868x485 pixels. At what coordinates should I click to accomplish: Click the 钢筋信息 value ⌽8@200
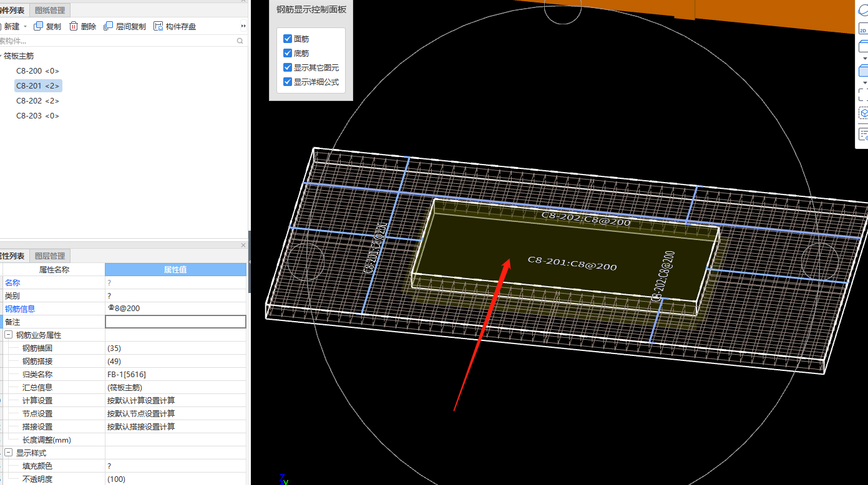pyautogui.click(x=124, y=309)
